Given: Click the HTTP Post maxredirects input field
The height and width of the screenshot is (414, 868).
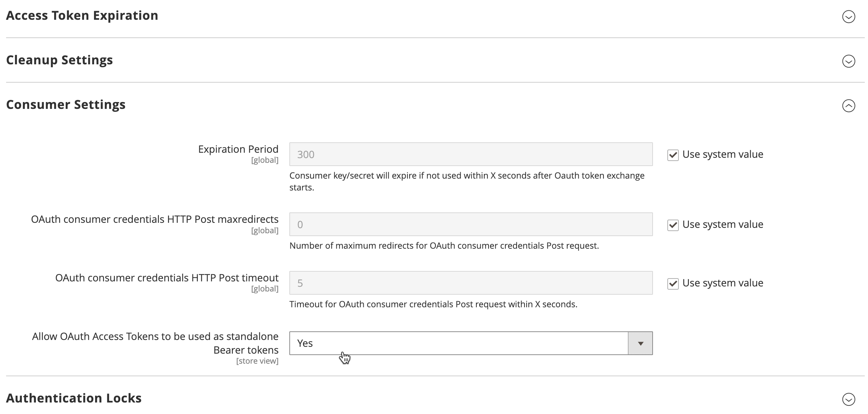Looking at the screenshot, I should pyautogui.click(x=471, y=224).
